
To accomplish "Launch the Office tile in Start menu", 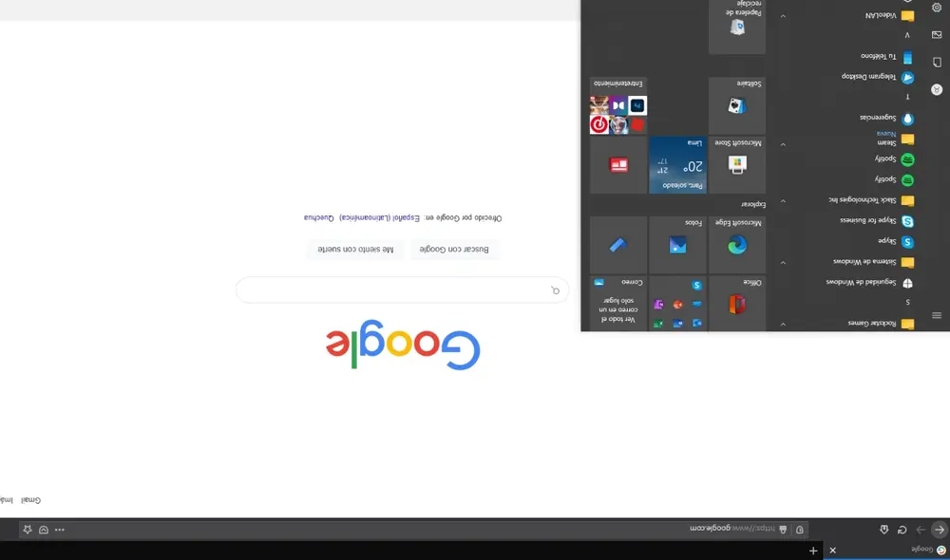I will point(737,304).
